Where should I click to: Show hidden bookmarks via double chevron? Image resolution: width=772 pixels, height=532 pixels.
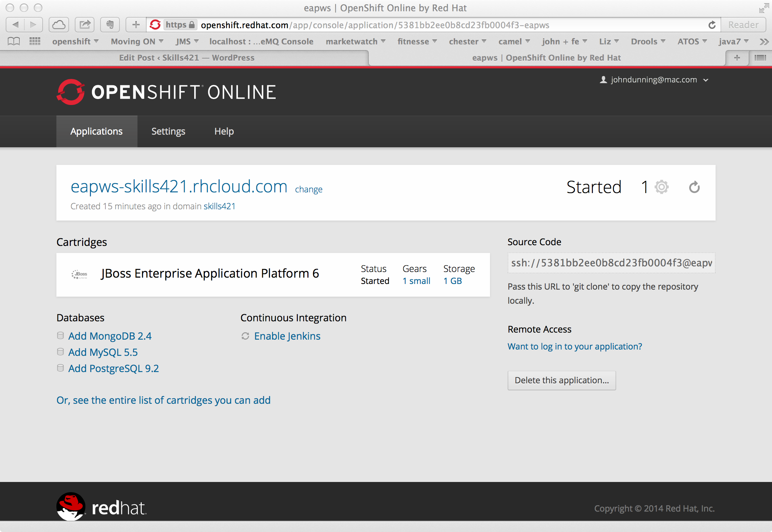click(764, 42)
